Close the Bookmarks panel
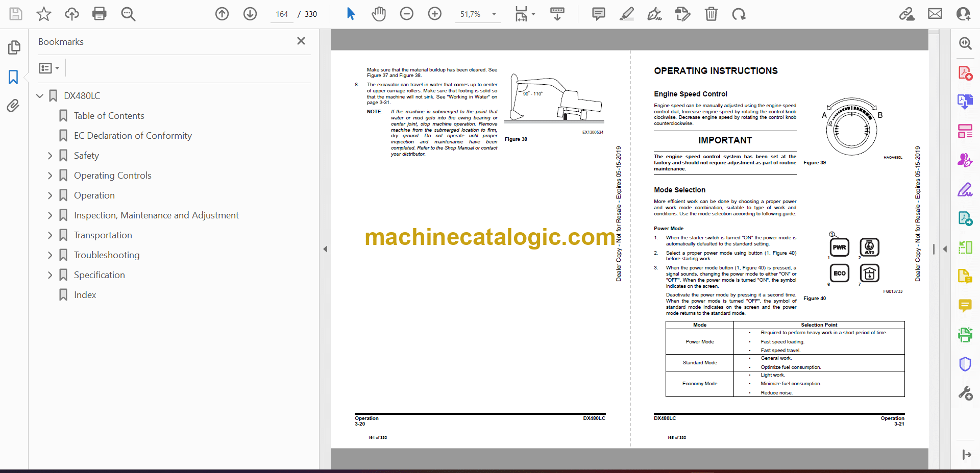This screenshot has height=473, width=980. pyautogui.click(x=301, y=41)
